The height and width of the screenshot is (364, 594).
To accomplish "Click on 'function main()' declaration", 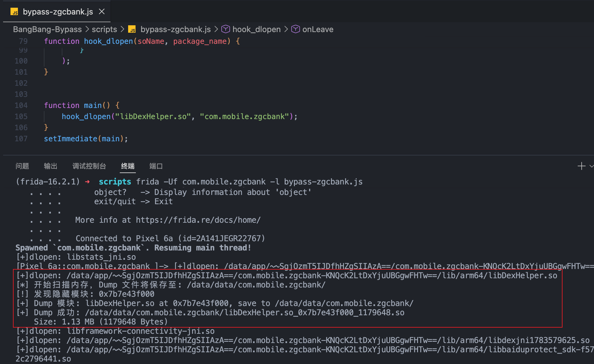I will (82, 105).
